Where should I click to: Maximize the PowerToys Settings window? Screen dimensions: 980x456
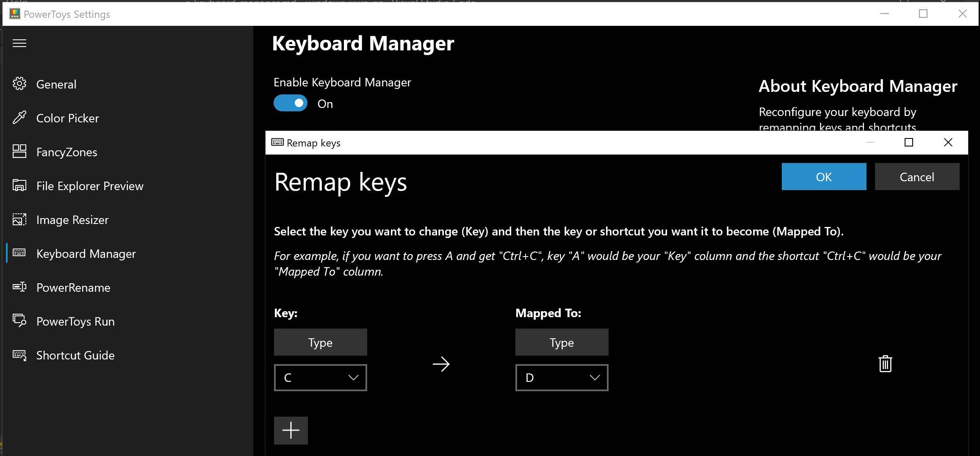tap(923, 14)
